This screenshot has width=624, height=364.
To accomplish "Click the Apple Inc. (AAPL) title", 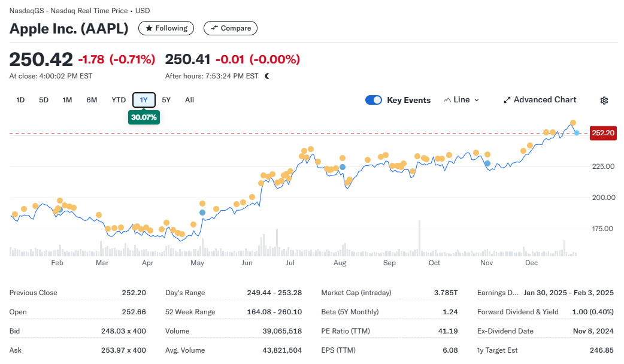I will coord(69,29).
